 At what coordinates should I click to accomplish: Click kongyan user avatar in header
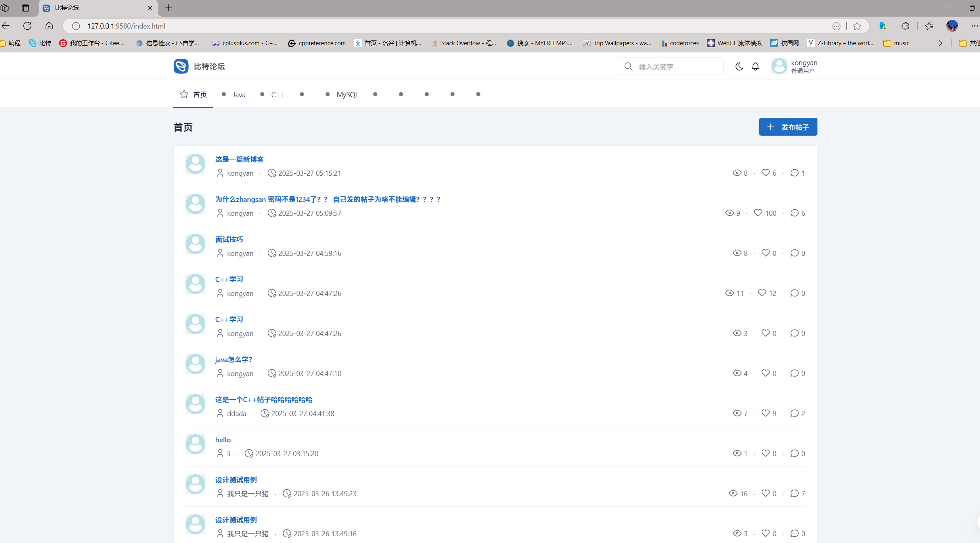[779, 66]
